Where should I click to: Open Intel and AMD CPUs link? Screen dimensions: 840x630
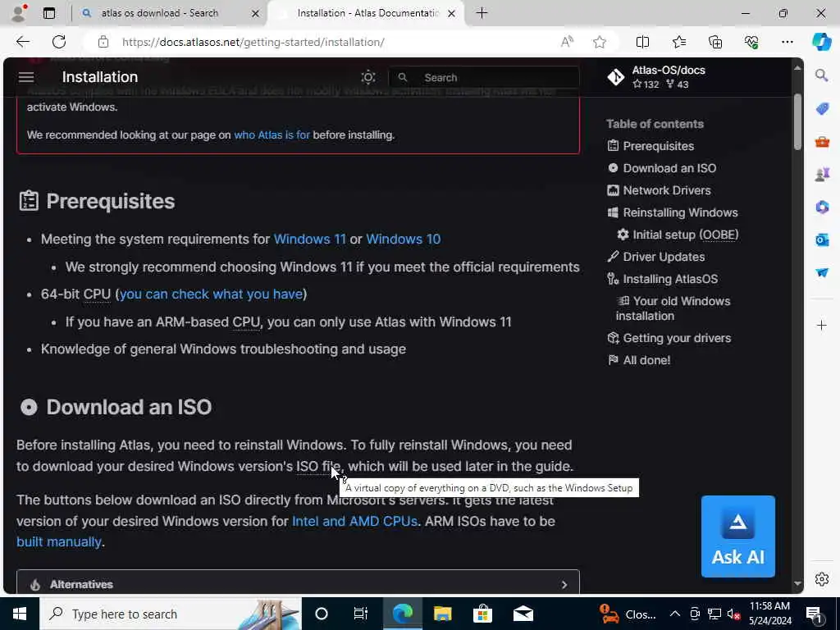pos(354,521)
